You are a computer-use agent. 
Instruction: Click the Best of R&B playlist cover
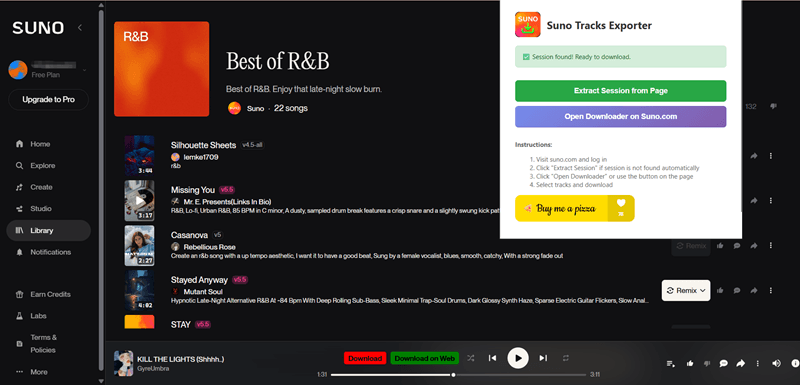[x=161, y=69]
